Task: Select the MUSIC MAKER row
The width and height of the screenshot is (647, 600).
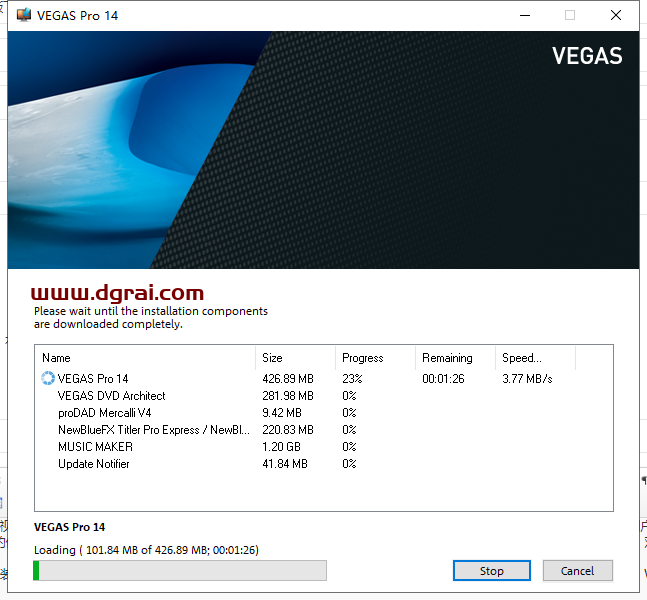Action: coord(324,446)
